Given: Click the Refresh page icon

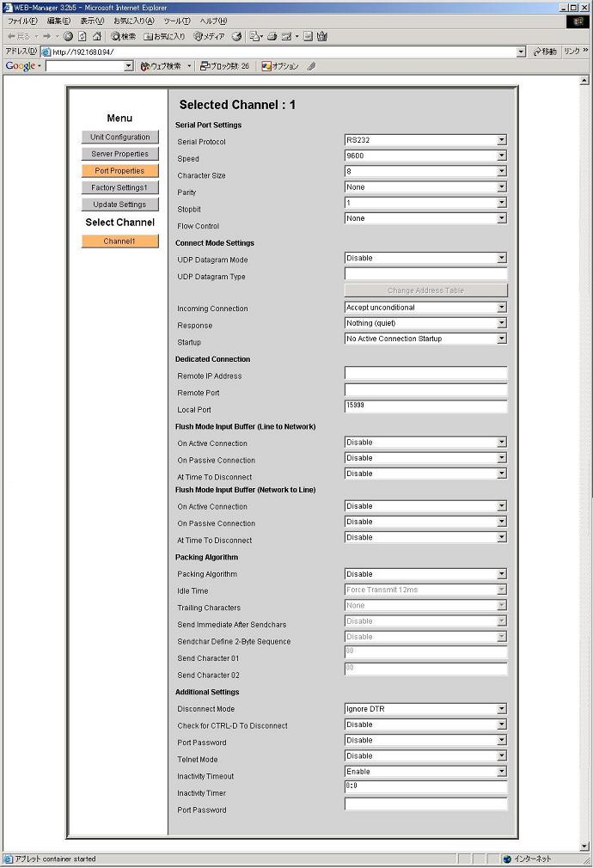Looking at the screenshot, I should coord(83,37).
